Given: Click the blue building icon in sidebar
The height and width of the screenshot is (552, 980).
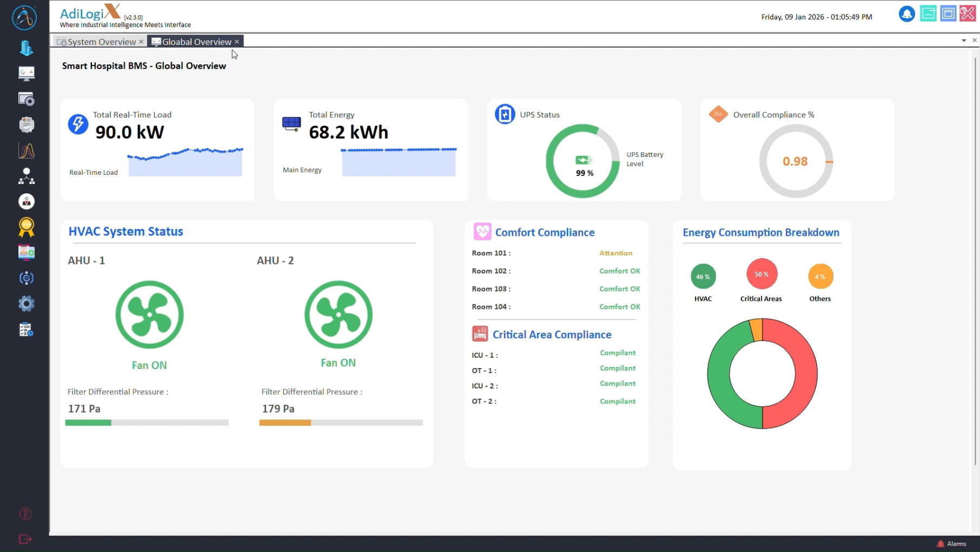Looking at the screenshot, I should pyautogui.click(x=26, y=48).
